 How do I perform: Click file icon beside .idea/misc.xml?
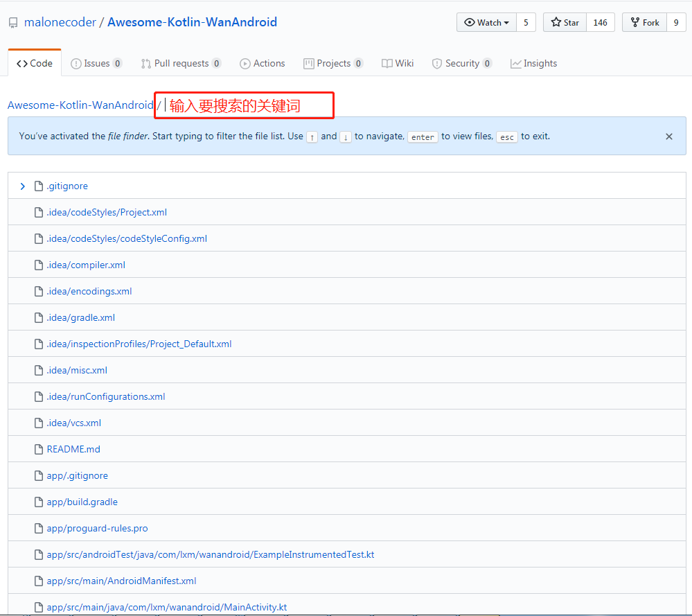39,371
